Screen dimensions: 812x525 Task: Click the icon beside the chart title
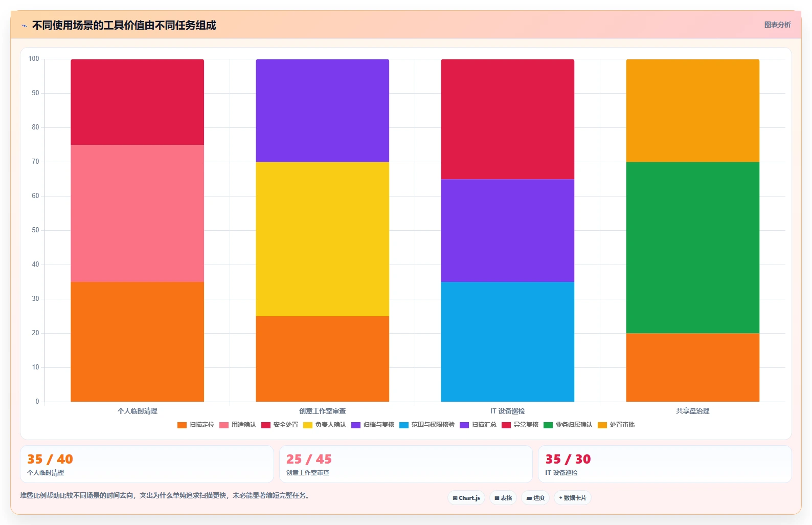click(x=24, y=26)
